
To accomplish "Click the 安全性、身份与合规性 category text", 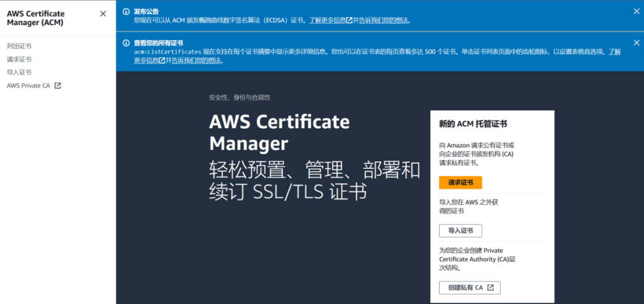I will [x=240, y=97].
